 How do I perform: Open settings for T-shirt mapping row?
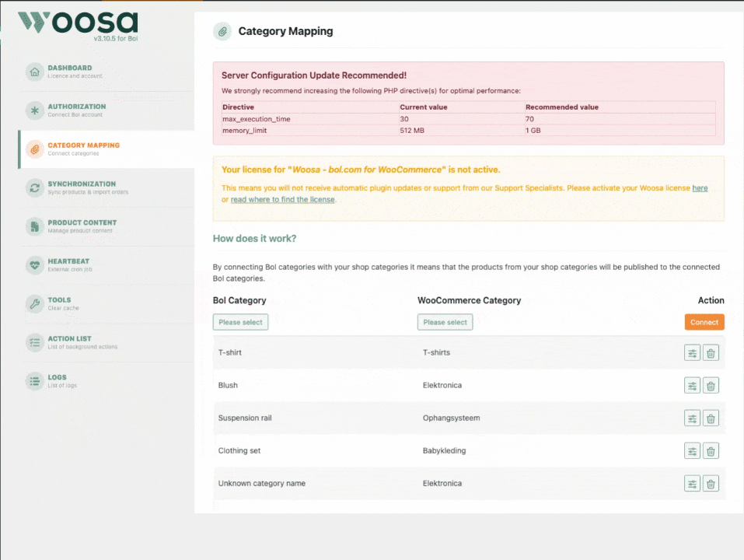(692, 353)
